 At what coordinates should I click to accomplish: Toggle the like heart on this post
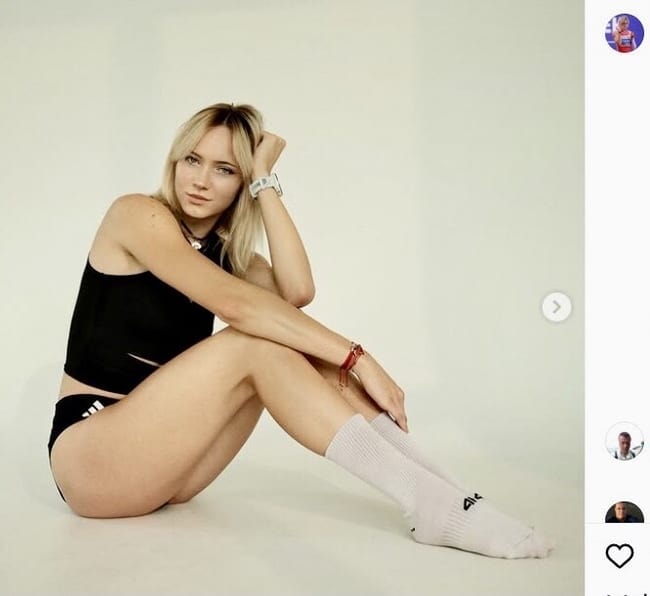(620, 555)
